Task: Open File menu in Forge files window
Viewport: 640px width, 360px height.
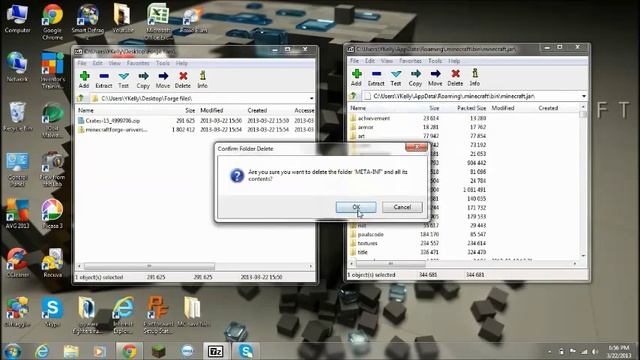Action: pos(82,63)
